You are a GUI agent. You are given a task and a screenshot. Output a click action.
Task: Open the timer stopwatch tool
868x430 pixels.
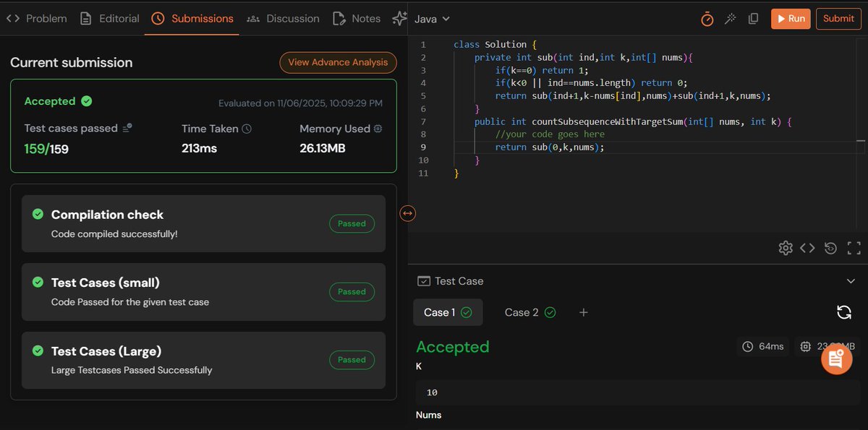[707, 19]
